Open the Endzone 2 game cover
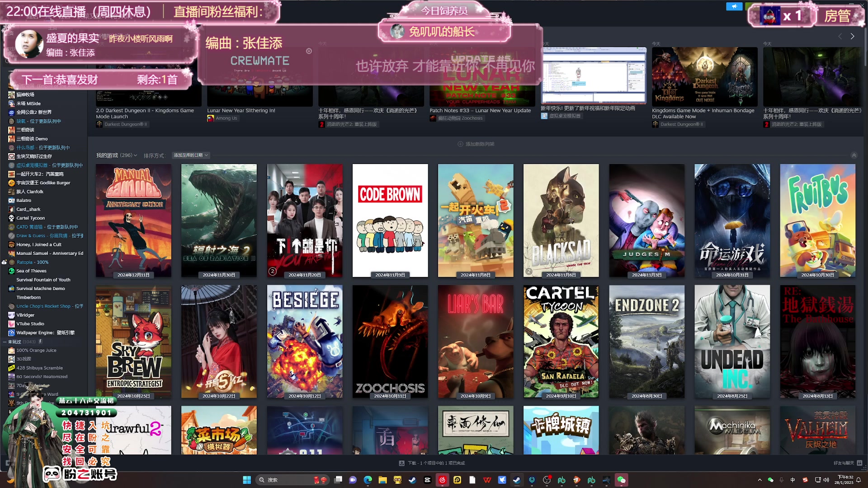 pyautogui.click(x=647, y=342)
